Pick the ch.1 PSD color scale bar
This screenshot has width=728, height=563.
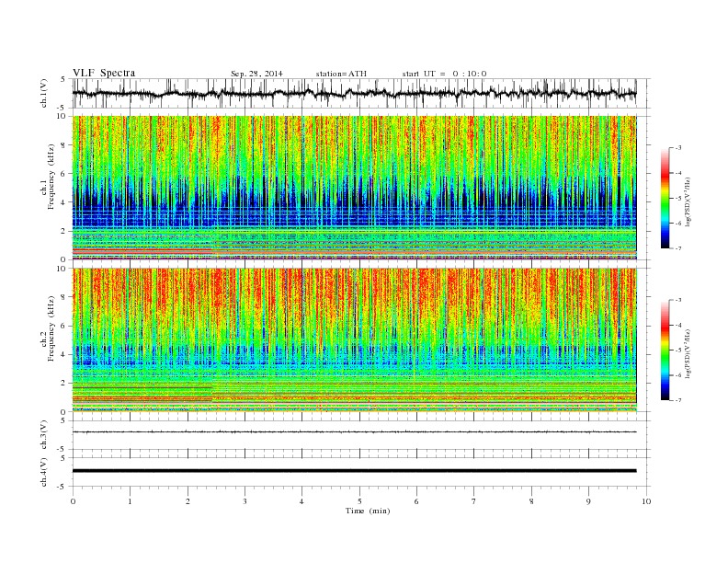(x=665, y=199)
